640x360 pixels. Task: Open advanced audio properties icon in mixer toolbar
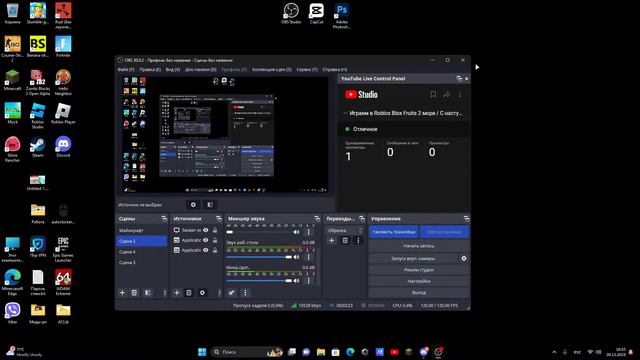pyautogui.click(x=231, y=293)
